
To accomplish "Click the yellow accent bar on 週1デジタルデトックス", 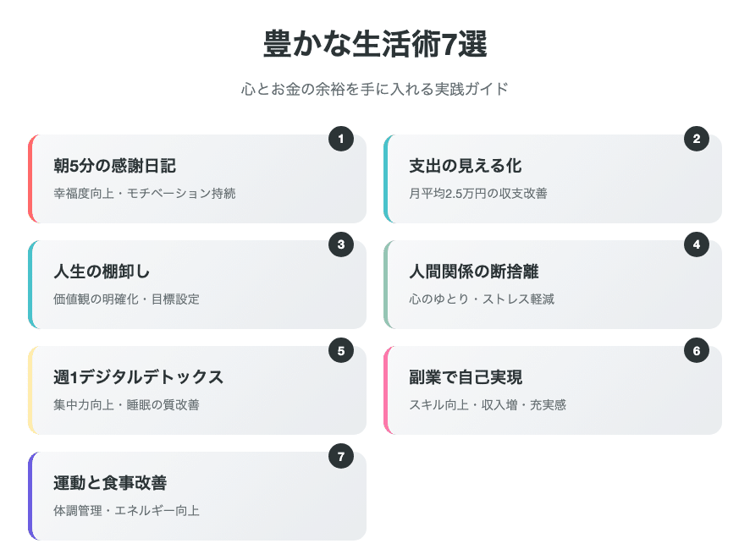I will click(30, 390).
